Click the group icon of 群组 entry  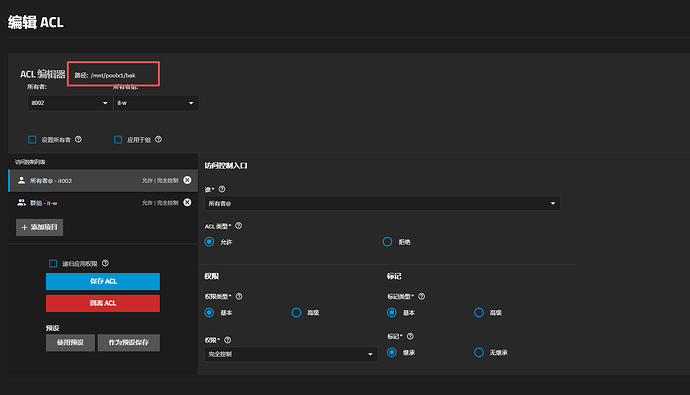click(x=21, y=203)
